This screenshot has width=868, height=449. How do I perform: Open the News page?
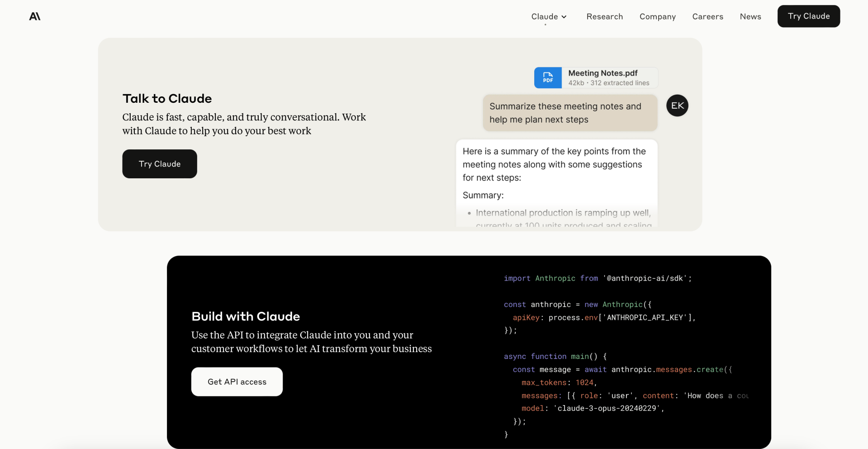(x=750, y=16)
